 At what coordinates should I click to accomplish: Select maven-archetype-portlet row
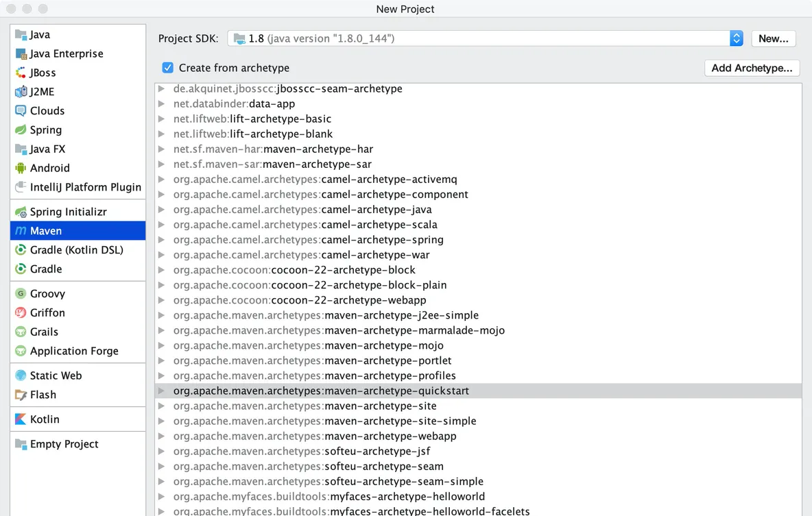click(x=478, y=360)
